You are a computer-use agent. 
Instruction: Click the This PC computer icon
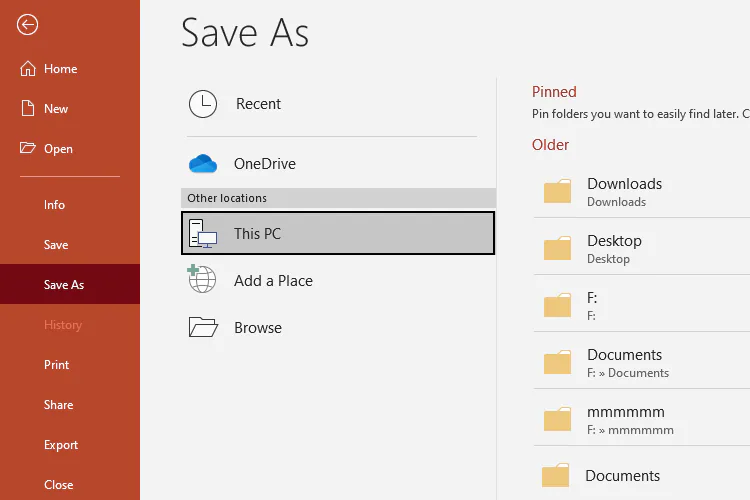tap(203, 234)
